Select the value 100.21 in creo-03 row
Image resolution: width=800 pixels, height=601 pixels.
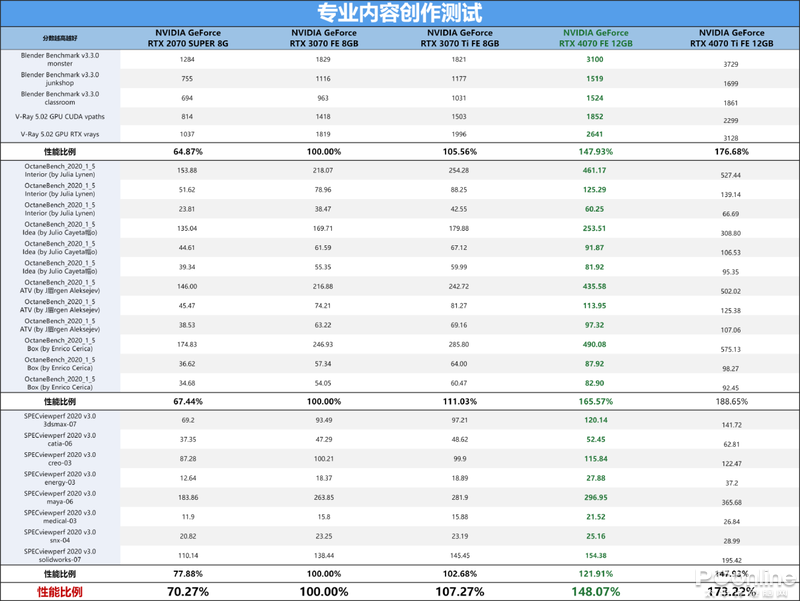pyautogui.click(x=324, y=459)
